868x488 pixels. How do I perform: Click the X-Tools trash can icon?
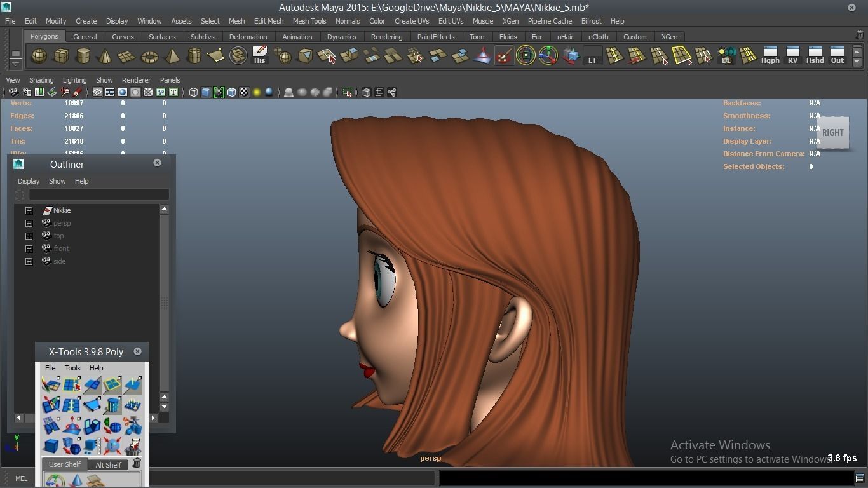[x=136, y=463]
